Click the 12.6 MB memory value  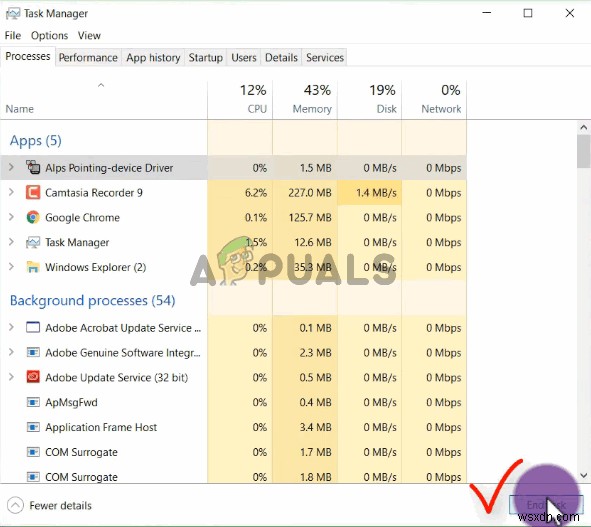coord(313,242)
